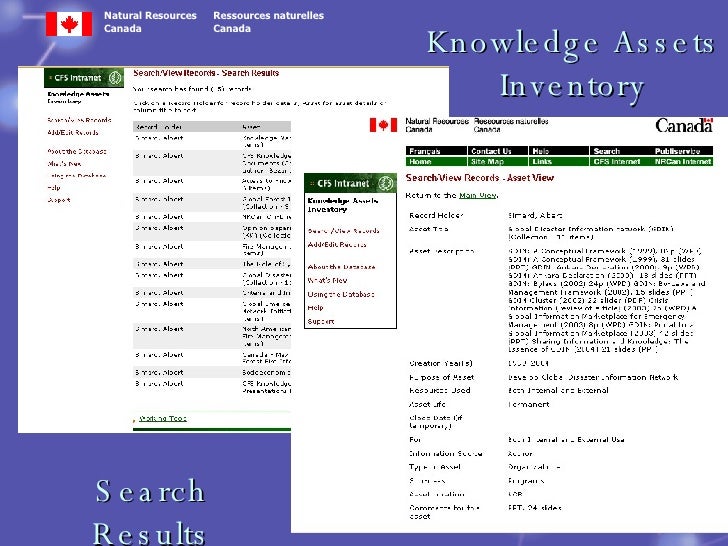Image resolution: width=728 pixels, height=546 pixels.
Task: Open Add/Edit Records in Asset View sidebar
Action: [337, 245]
